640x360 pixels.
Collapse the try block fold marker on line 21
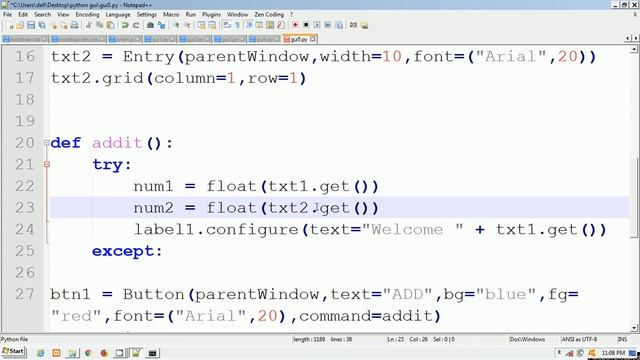tap(47, 164)
